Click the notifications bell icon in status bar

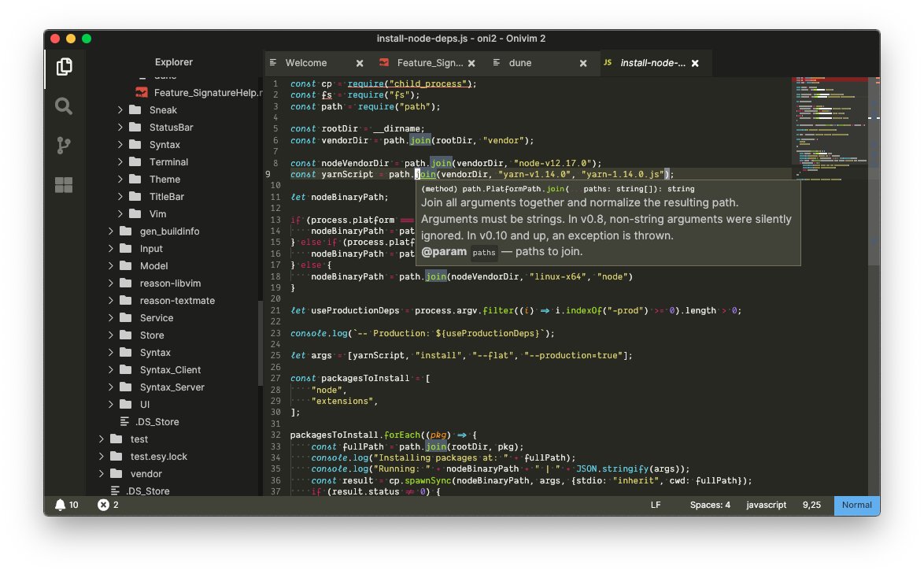coord(60,505)
